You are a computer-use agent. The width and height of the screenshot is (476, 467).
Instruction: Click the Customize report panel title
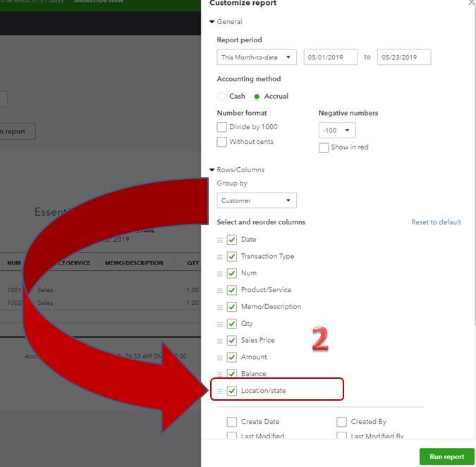pyautogui.click(x=243, y=3)
